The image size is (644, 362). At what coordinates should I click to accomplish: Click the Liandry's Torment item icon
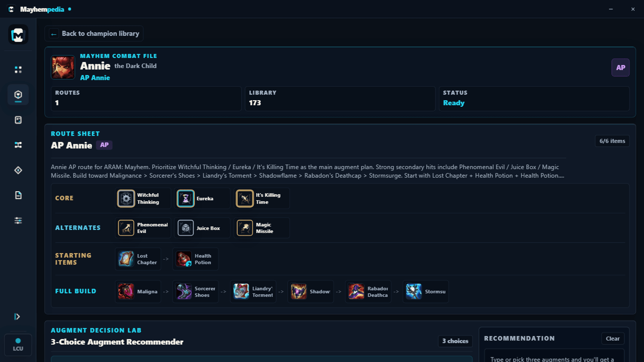tap(241, 291)
